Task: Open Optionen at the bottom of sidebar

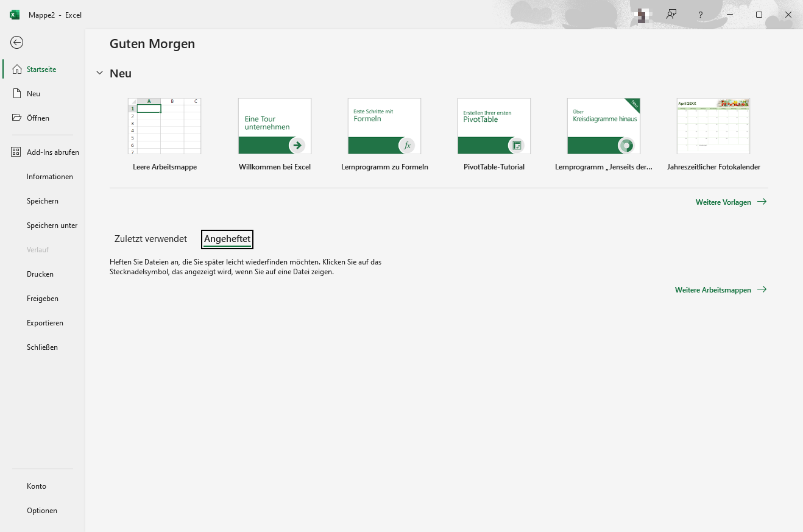Action: pyautogui.click(x=42, y=511)
